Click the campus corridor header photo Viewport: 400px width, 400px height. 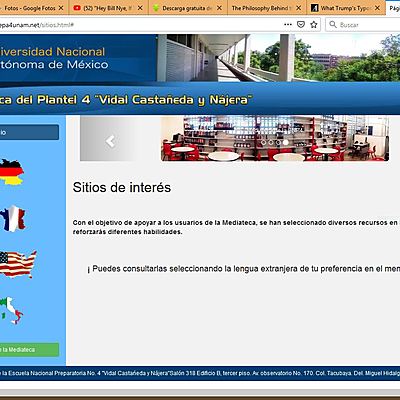point(278,58)
